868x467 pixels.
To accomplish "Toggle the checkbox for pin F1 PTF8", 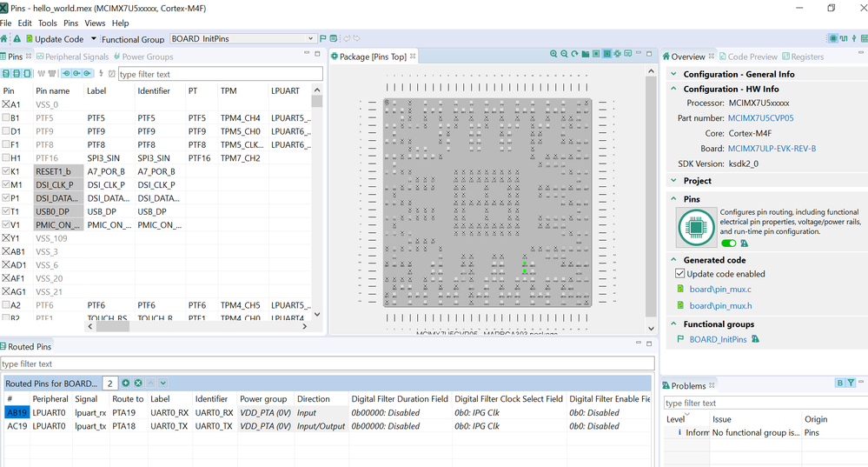I will 5,144.
